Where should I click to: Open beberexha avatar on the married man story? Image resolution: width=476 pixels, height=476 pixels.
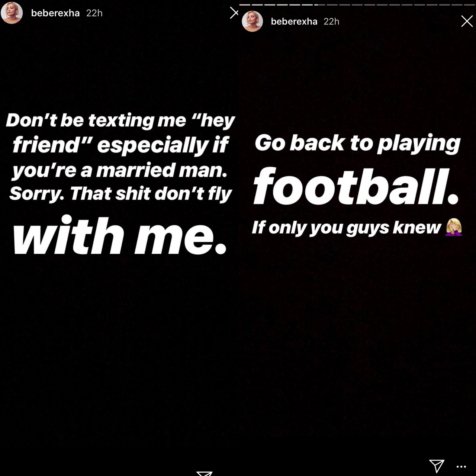pyautogui.click(x=12, y=13)
